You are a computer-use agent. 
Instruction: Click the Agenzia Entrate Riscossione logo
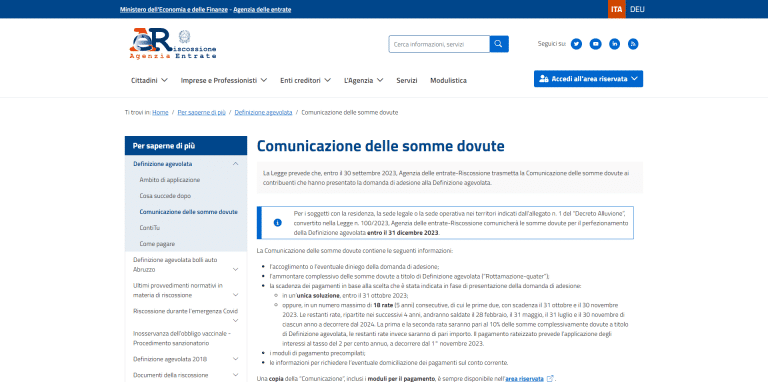tap(172, 44)
